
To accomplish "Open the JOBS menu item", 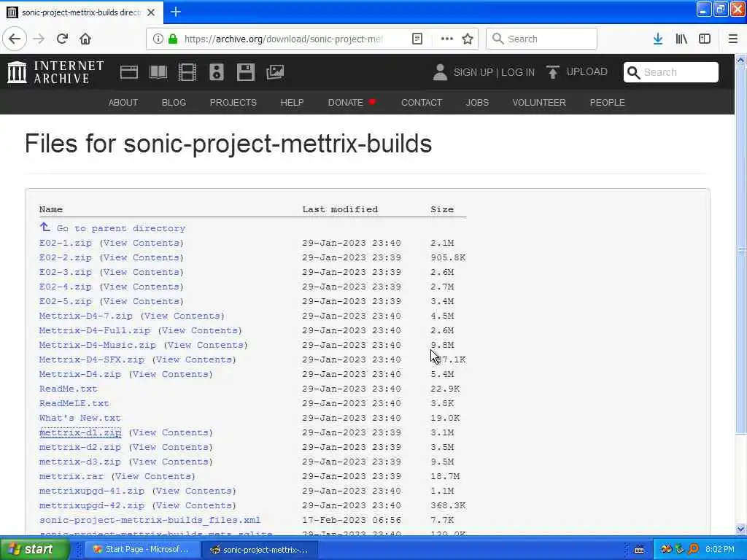I will click(x=477, y=102).
